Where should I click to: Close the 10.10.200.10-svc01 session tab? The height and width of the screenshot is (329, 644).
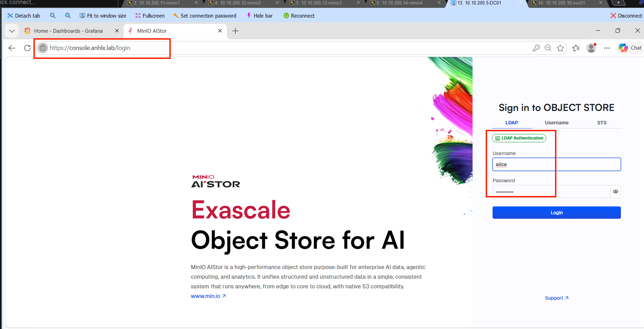(x=600, y=2)
